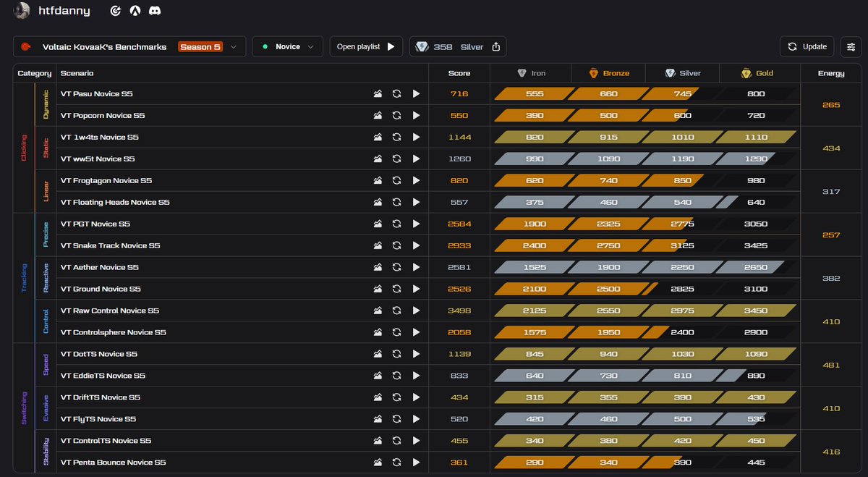868x477 pixels.
Task: Open the Novice difficulty dropdown
Action: 288,47
